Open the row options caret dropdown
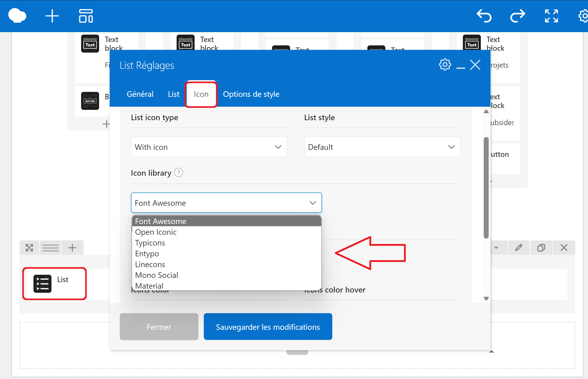 point(496,248)
